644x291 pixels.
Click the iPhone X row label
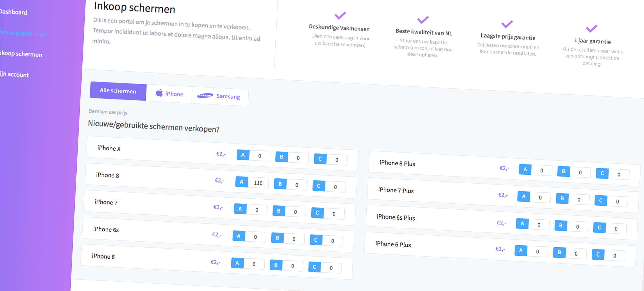pos(109,148)
